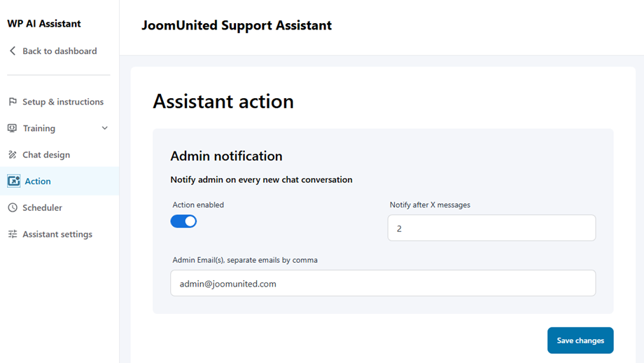Click the Chat design pencil icon
Viewport: 644px width, 363px height.
coord(13,155)
